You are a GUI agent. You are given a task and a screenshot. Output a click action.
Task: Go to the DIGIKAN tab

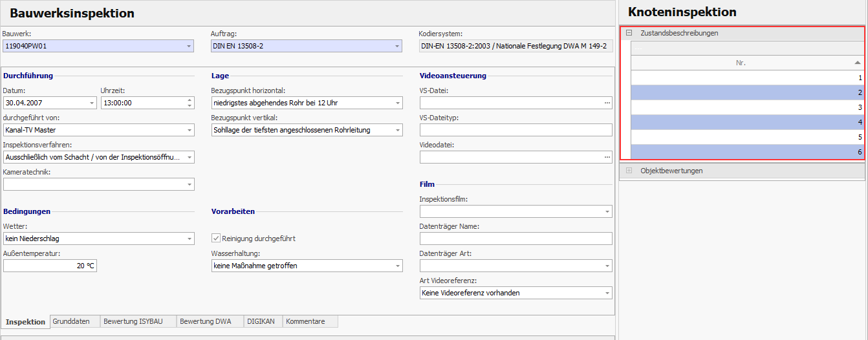pos(261,321)
